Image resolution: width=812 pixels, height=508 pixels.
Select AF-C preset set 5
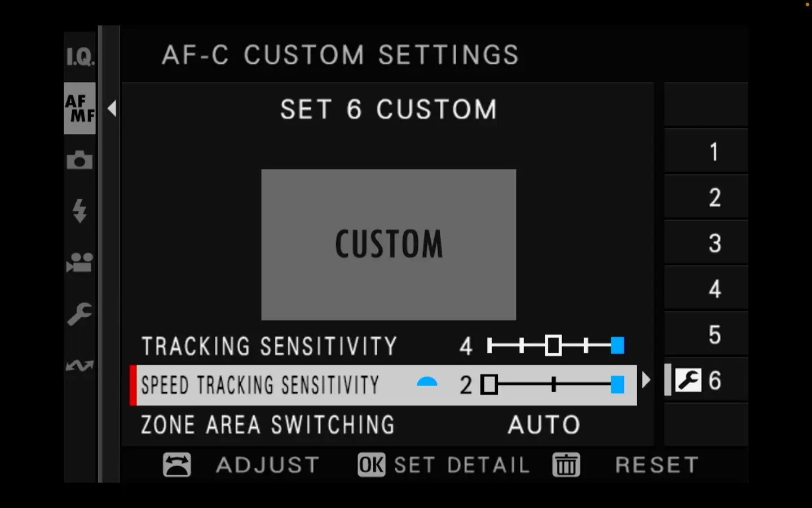(714, 335)
